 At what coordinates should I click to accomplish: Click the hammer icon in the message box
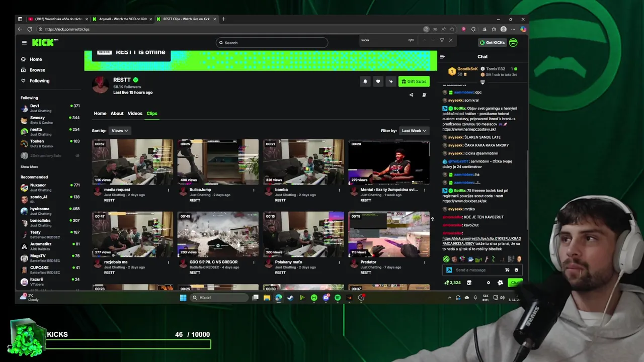[449, 270]
